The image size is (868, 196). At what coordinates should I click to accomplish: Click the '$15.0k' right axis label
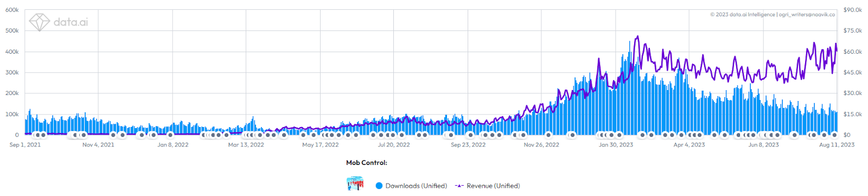(853, 114)
